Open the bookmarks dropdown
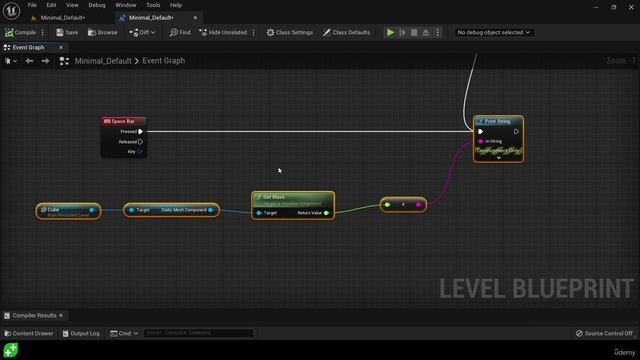This screenshot has width=640, height=360. click(11, 61)
